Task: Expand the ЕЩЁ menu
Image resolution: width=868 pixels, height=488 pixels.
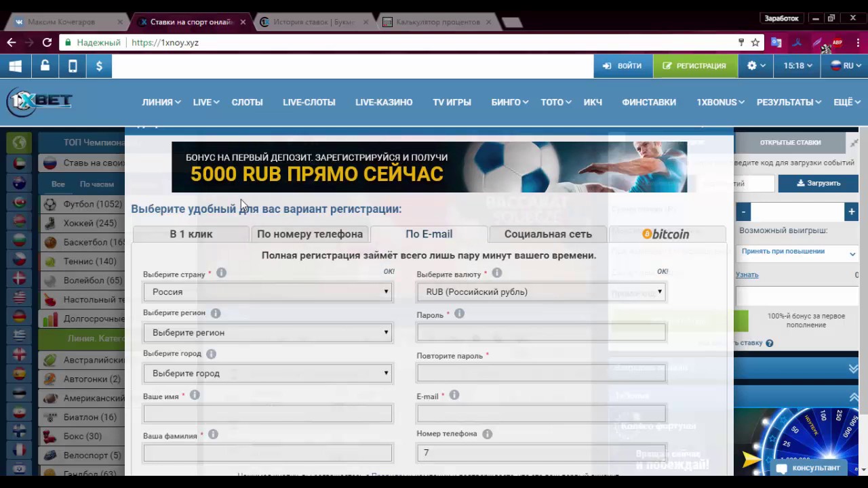Action: click(x=846, y=102)
